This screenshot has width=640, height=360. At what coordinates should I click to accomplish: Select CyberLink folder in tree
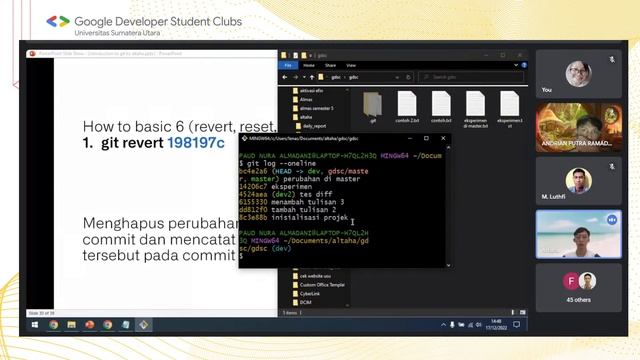306,294
